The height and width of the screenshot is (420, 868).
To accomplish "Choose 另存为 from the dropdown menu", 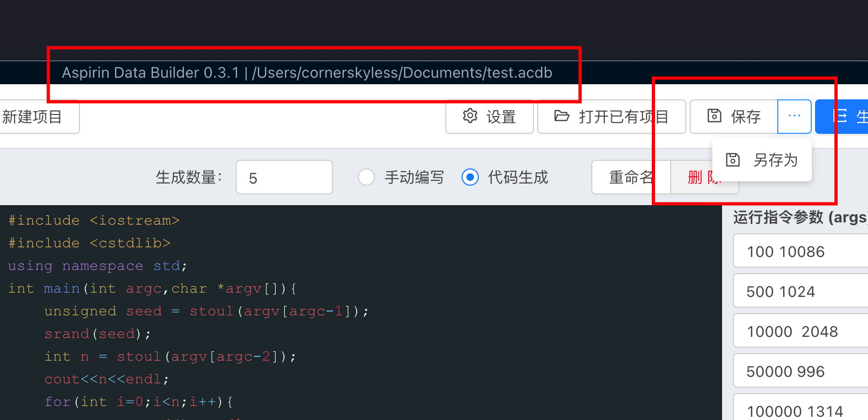I will [762, 160].
